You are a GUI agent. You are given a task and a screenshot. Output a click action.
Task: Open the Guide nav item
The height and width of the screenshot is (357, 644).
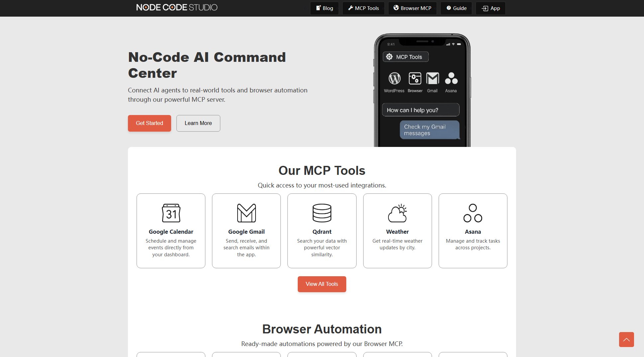(456, 8)
